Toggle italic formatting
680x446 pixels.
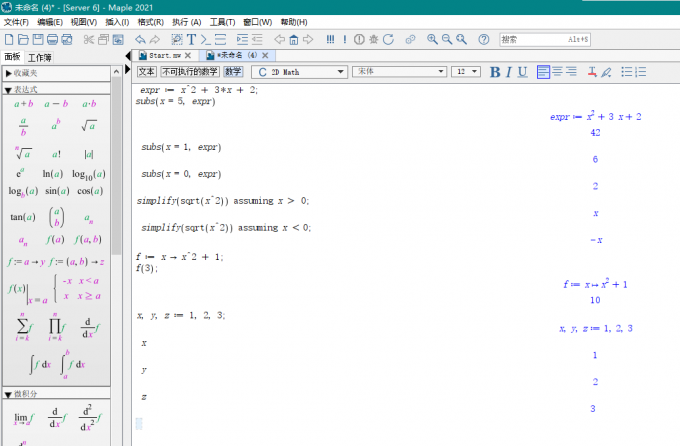point(509,72)
